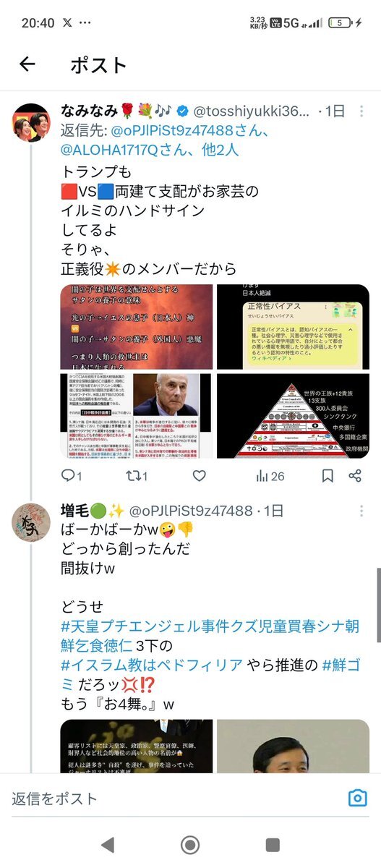This screenshot has height=868, width=381.
Task: Open the pyramid hierarchy image thumbnail
Action: (x=293, y=416)
